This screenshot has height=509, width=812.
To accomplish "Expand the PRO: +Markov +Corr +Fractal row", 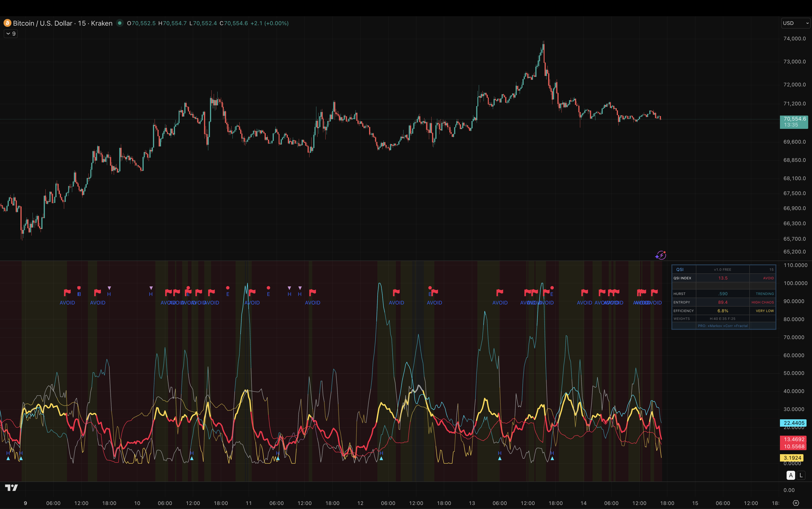I will 723,326.
